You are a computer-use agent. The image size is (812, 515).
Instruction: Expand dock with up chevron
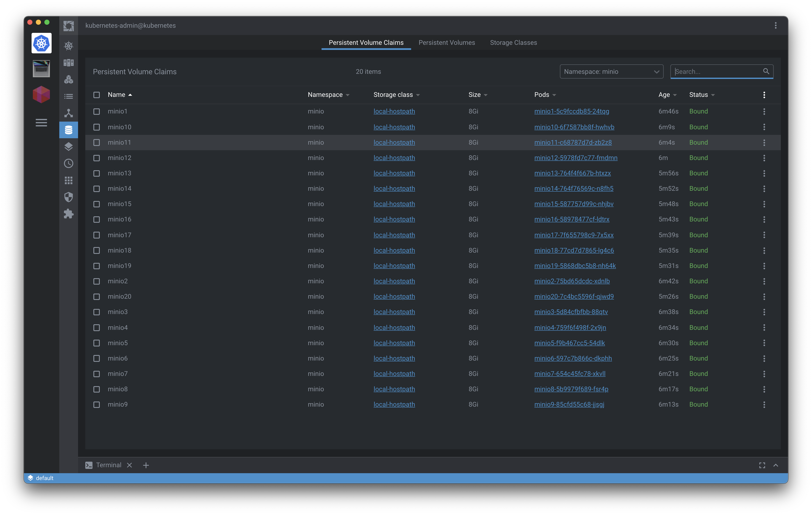[776, 465]
